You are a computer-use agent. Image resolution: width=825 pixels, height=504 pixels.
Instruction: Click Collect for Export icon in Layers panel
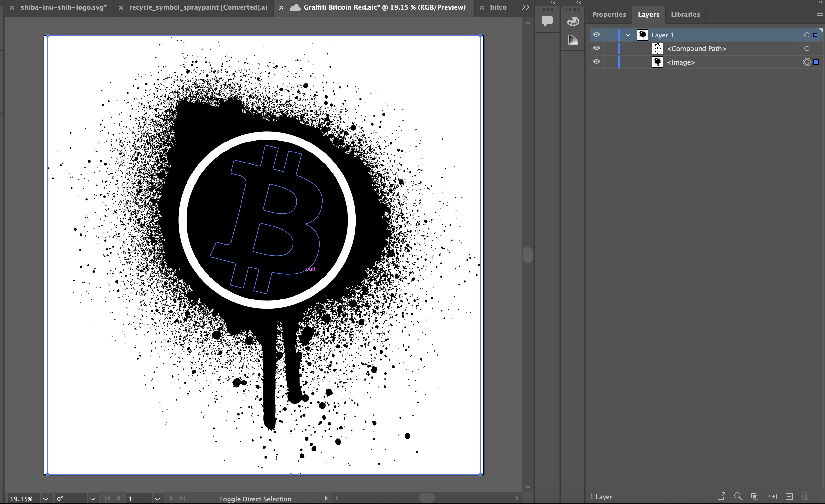point(721,496)
